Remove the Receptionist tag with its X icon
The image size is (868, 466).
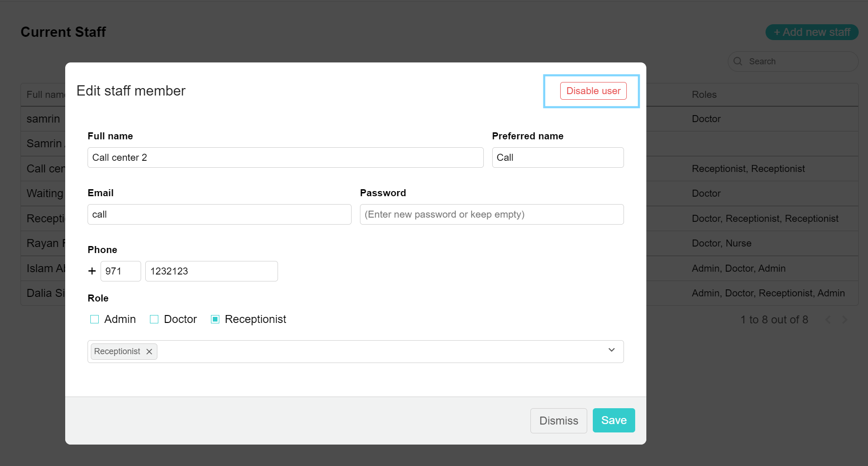tap(149, 351)
